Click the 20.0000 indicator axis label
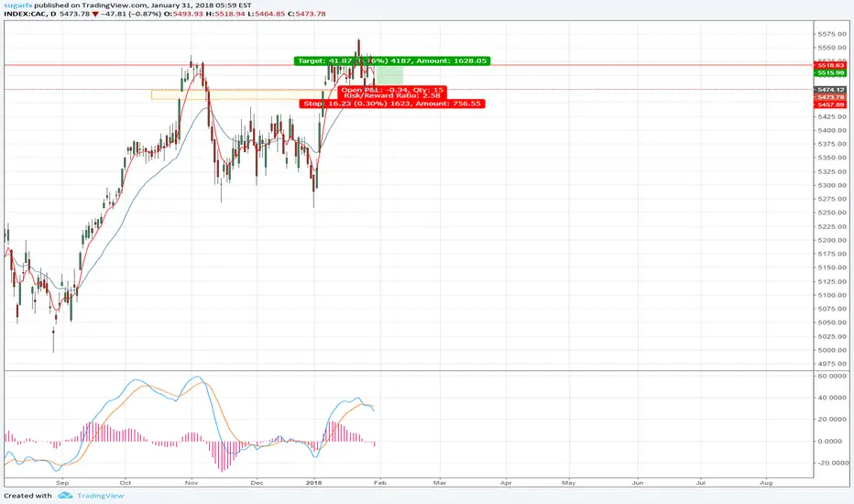 pos(832,419)
